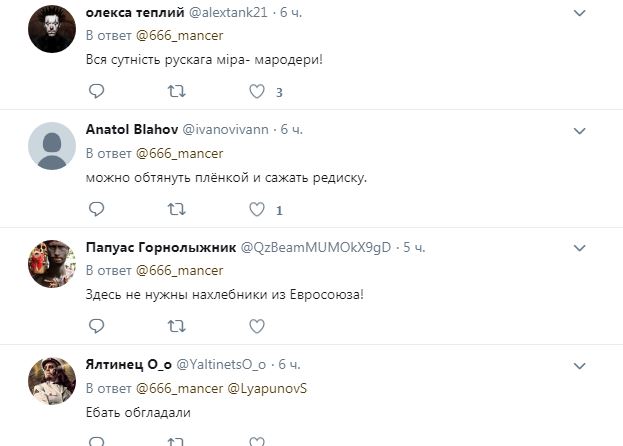This screenshot has height=446, width=623.
Task: Like Anatol Blahov's tweet with 1 like
Action: click(x=257, y=209)
